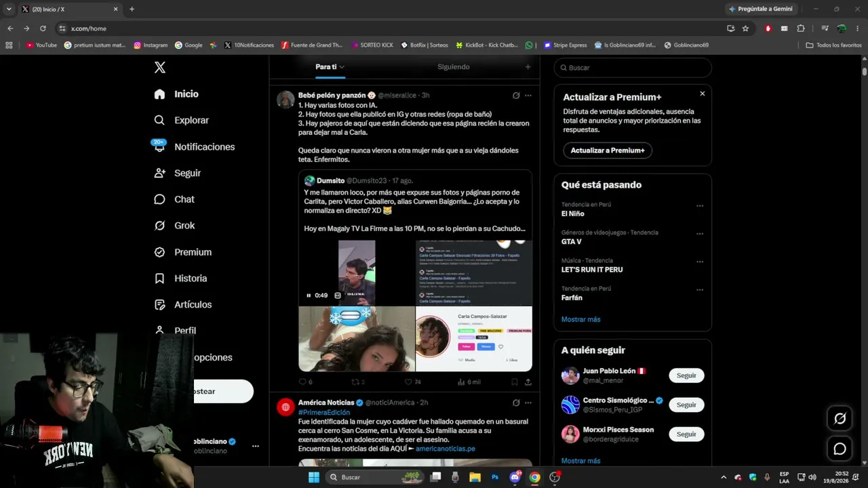
Task: Click the Actualizar a Premium+ button
Action: click(608, 150)
